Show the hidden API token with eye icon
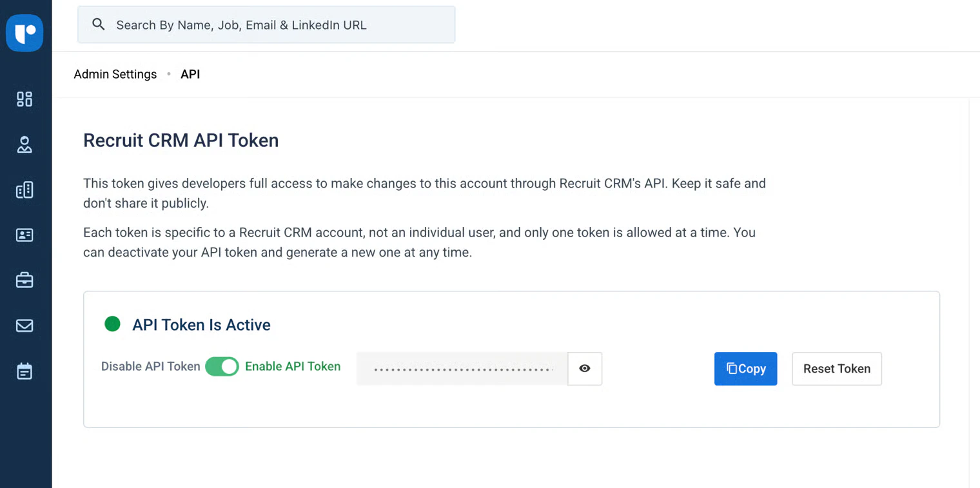This screenshot has width=980, height=488. click(585, 369)
